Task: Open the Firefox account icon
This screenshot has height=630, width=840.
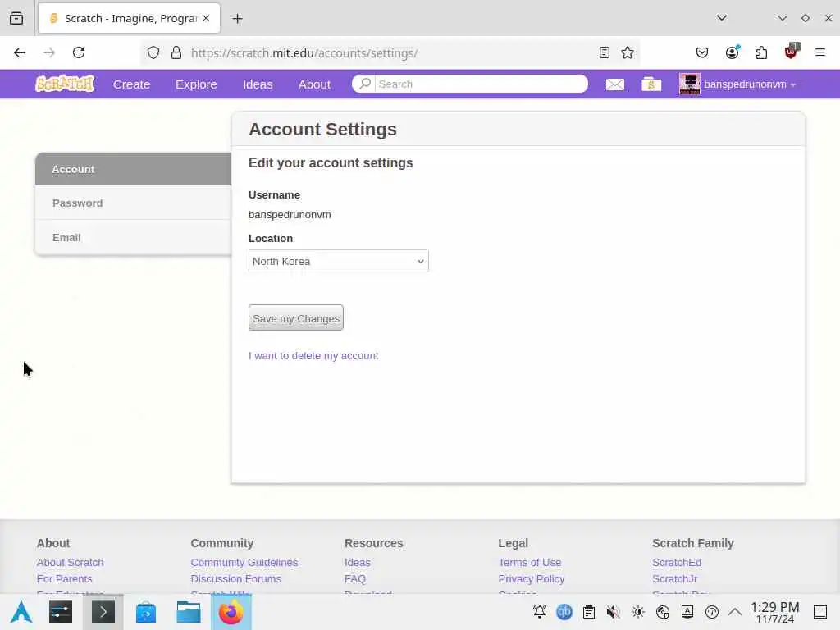Action: point(732,52)
